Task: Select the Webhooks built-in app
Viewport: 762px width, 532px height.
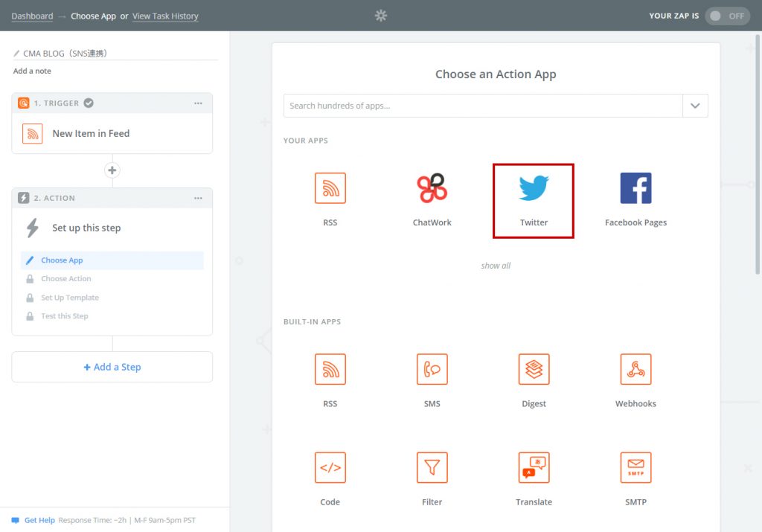Action: click(635, 369)
